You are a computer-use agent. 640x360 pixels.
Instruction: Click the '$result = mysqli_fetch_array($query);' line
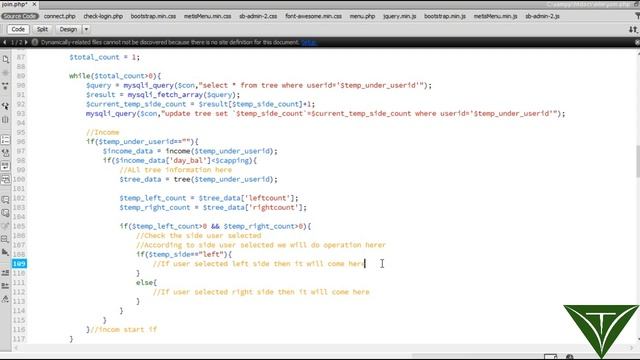(163, 95)
